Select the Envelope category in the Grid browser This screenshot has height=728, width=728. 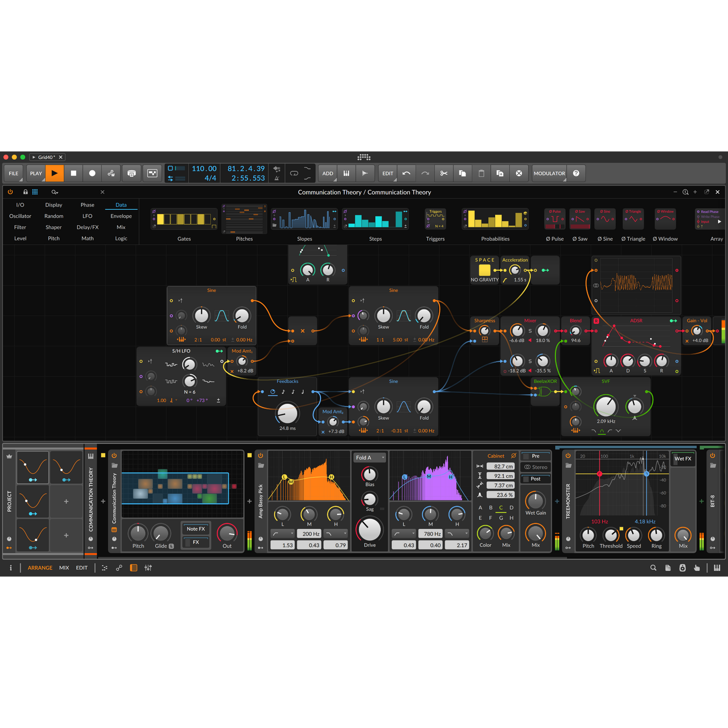click(121, 216)
